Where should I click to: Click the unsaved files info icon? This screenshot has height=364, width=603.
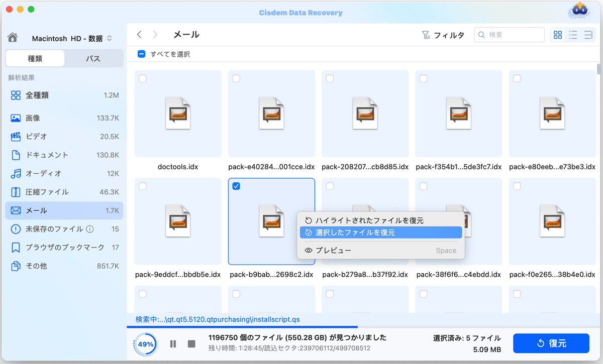coord(90,229)
